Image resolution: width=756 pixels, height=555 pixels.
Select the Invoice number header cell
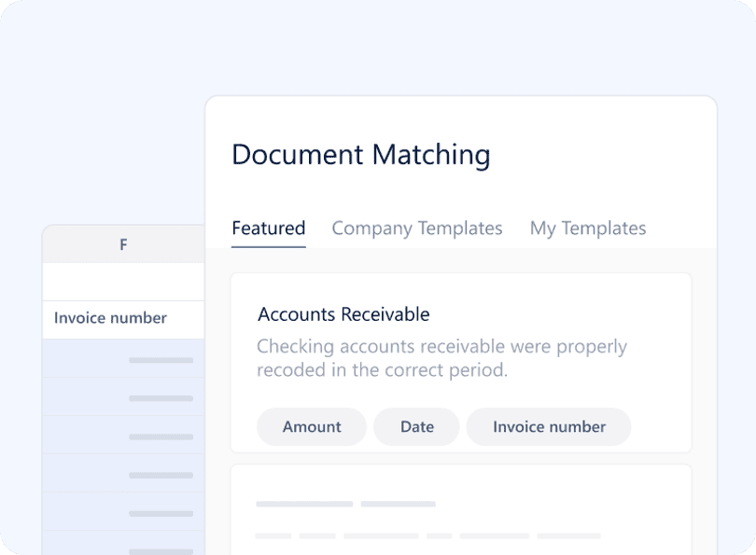(x=123, y=320)
